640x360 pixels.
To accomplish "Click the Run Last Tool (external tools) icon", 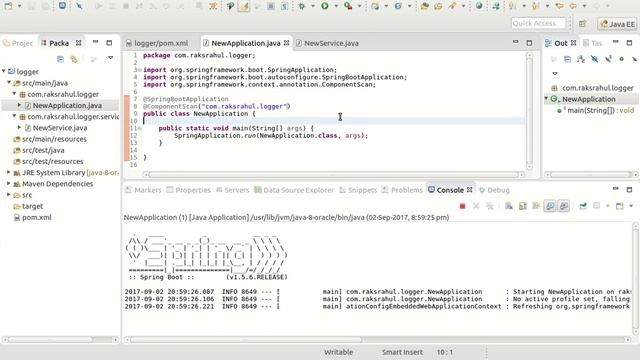I will (x=348, y=6).
